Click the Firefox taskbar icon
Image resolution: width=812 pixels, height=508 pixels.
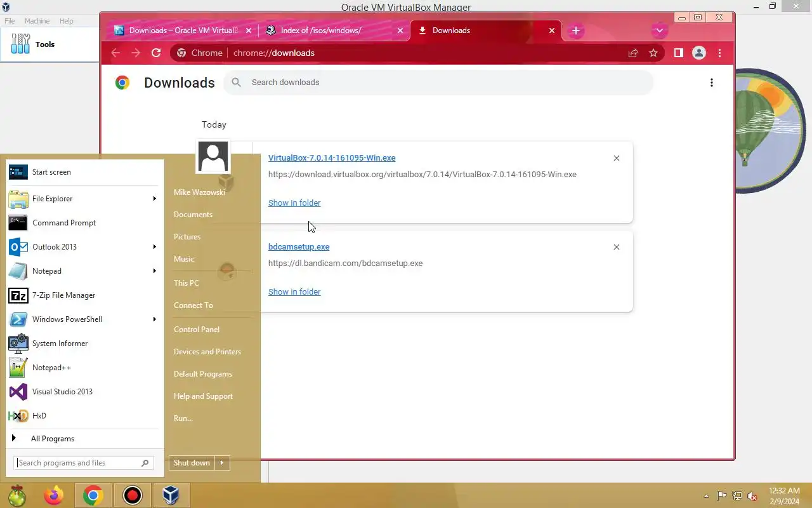tap(54, 495)
